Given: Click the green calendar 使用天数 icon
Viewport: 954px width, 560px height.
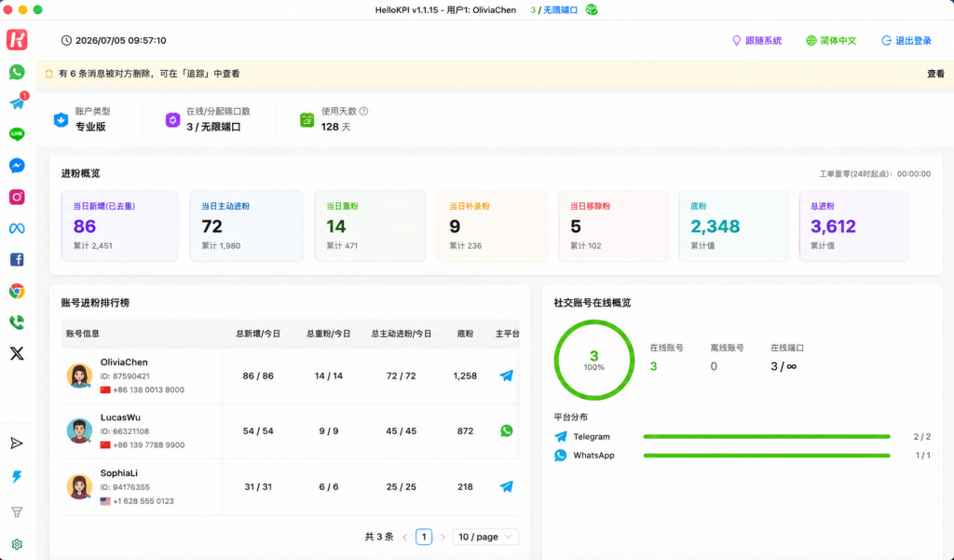Looking at the screenshot, I should [307, 119].
